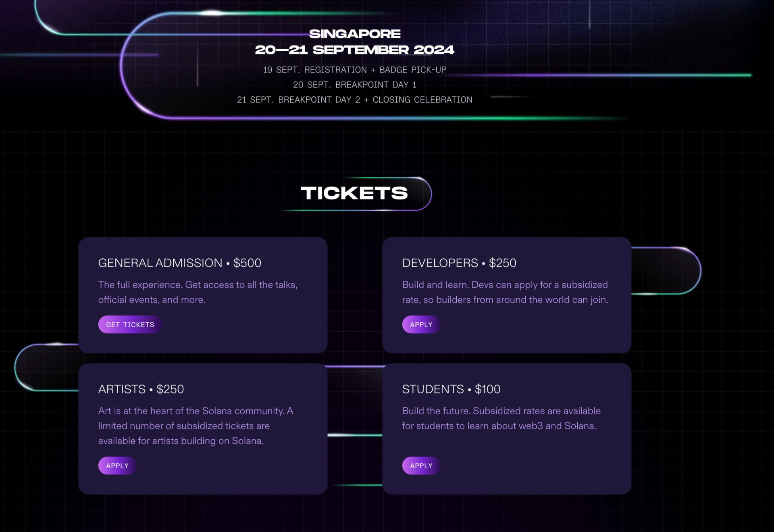Click the 21 Sept. closing celebration line
This screenshot has width=774, height=532.
(x=355, y=100)
